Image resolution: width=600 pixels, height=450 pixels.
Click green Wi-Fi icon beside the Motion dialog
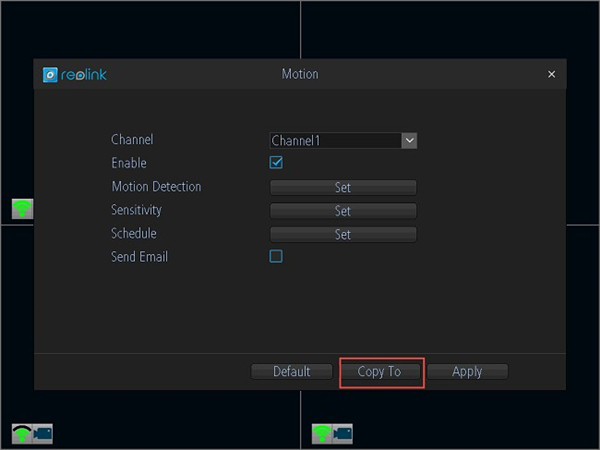point(22,209)
